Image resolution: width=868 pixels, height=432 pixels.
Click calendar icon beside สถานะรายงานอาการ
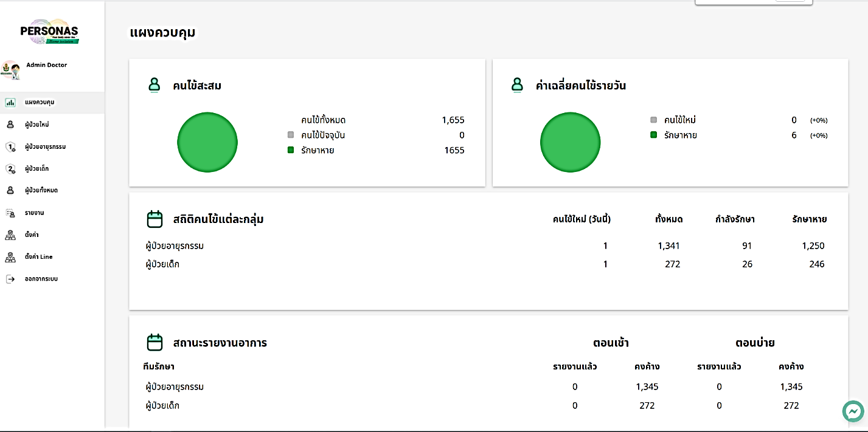(x=155, y=343)
